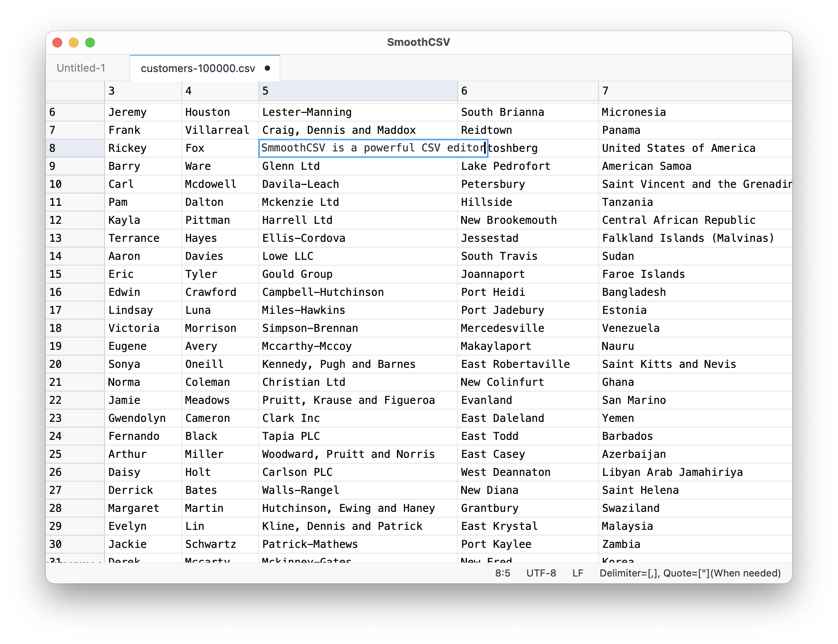Select cell 'Rickey'
Viewport: 838px width, 644px height.
pyautogui.click(x=143, y=148)
